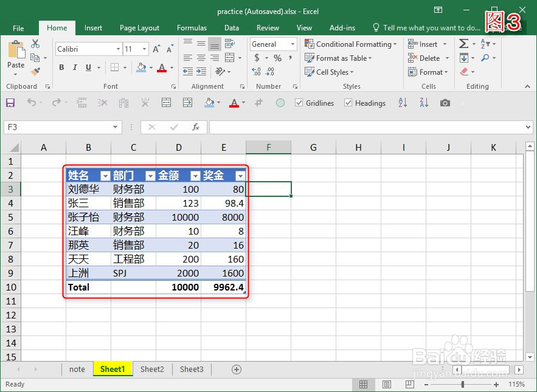Click the Insert button in Cells group
537x392 pixels.
point(425,44)
